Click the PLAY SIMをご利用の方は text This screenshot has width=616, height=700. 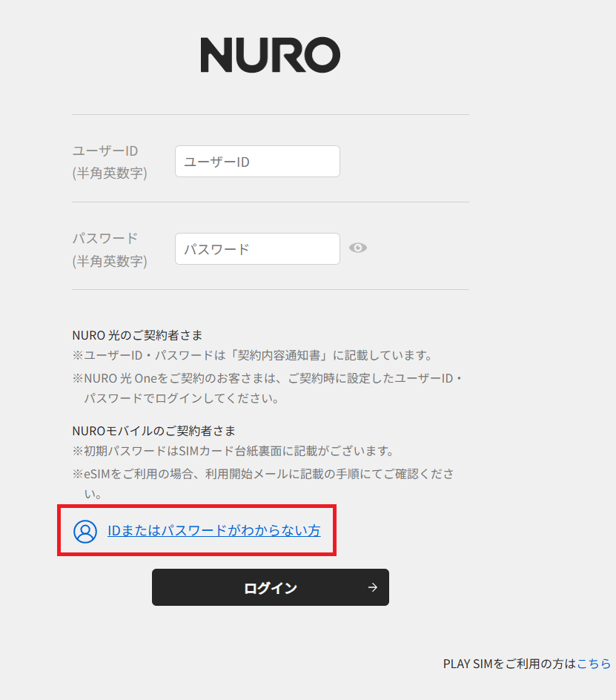coord(510,664)
